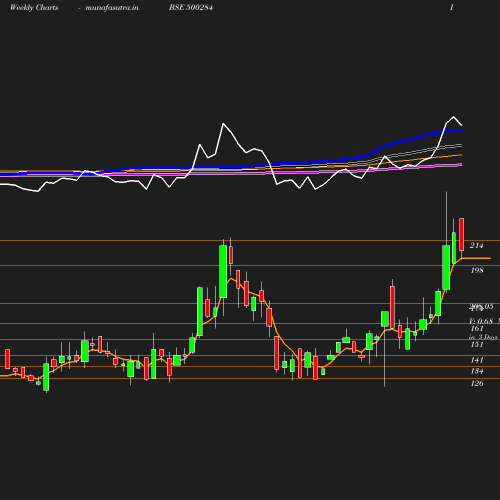The image size is (500, 500).
Task: Click the "Weekly Charts" title text
Action: pos(34,7)
